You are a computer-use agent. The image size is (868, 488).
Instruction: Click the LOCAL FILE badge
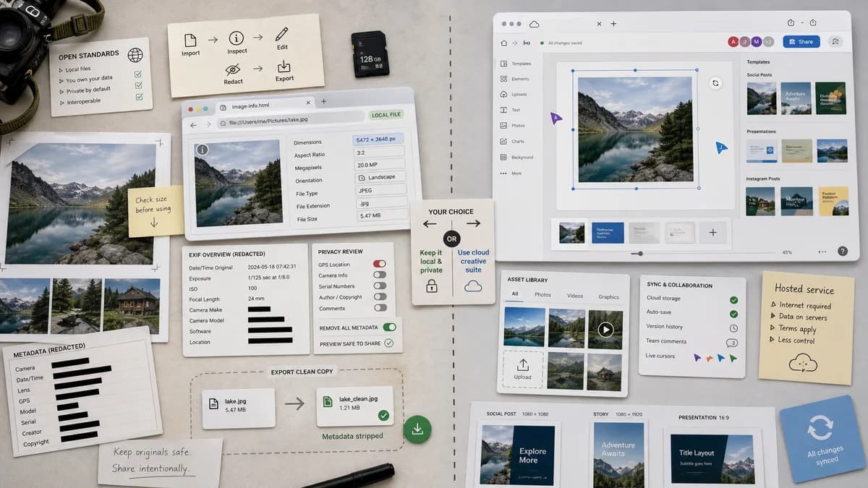coord(385,115)
